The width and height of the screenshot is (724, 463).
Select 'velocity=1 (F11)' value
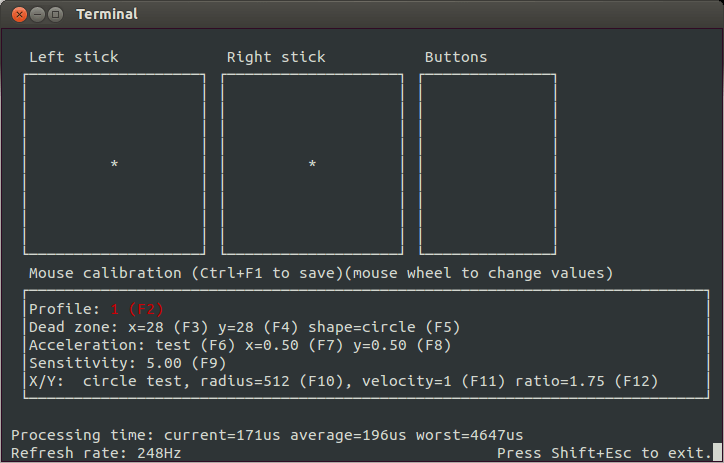click(434, 381)
